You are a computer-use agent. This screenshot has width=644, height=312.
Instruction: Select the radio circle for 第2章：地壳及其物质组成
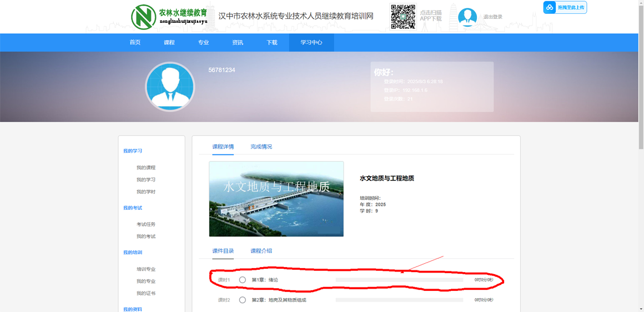click(x=243, y=300)
